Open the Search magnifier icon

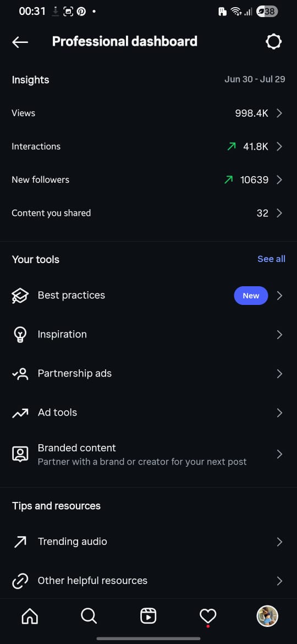89,616
